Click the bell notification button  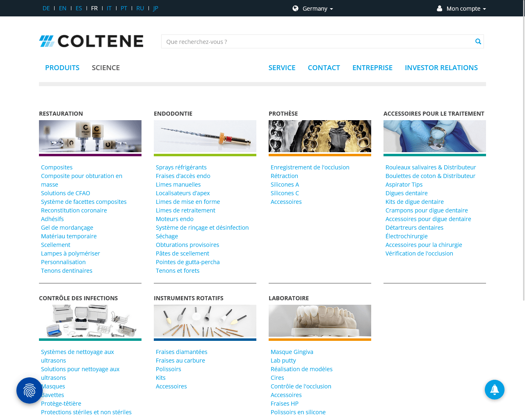pyautogui.click(x=495, y=390)
